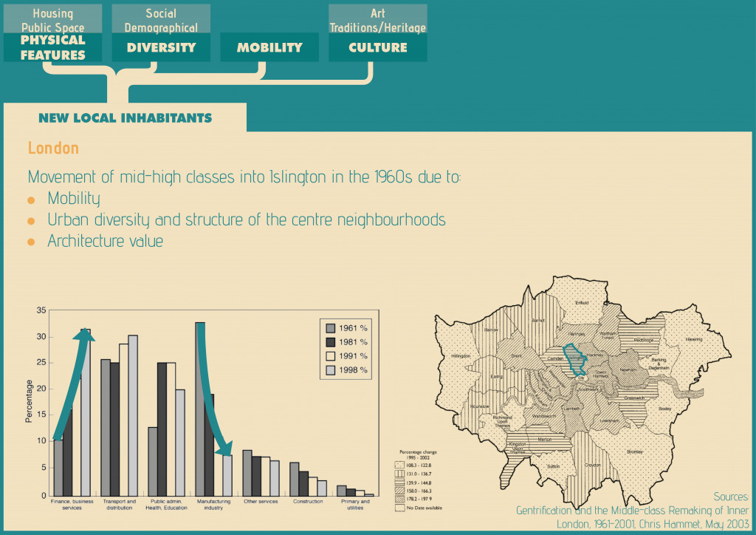Select the MOBILITY tab

click(x=269, y=47)
